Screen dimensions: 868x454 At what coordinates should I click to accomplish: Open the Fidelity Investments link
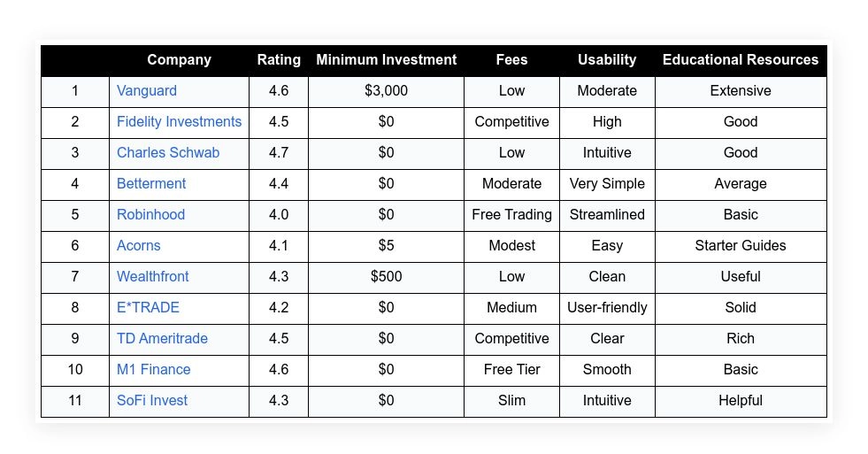pyautogui.click(x=179, y=122)
